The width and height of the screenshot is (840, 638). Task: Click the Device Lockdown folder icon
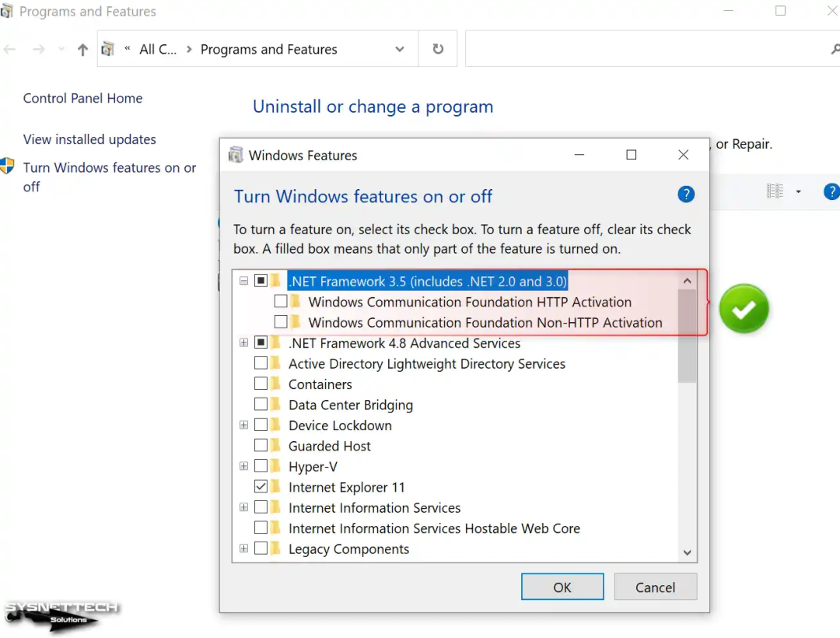pos(276,425)
